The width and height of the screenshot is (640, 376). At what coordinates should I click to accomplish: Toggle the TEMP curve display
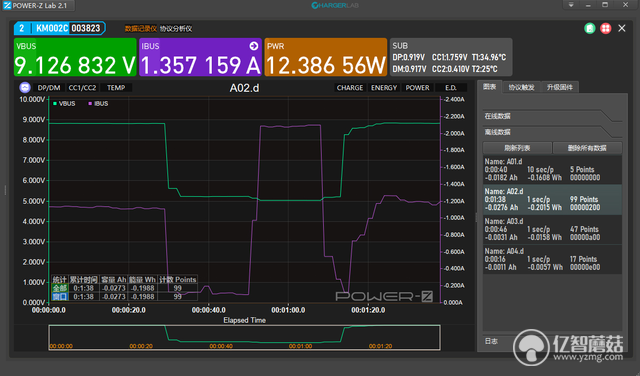coord(116,88)
